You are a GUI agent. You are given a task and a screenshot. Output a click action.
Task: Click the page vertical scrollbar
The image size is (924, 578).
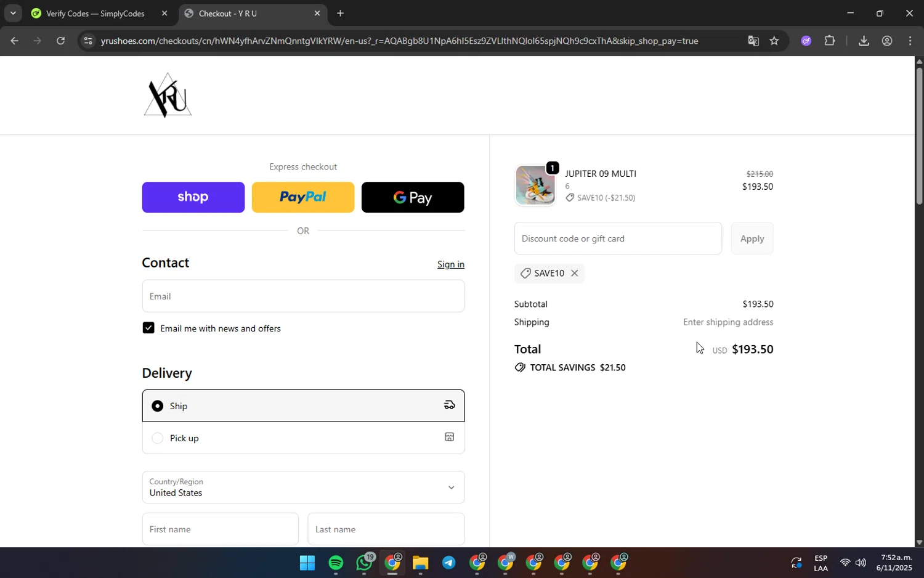919,136
